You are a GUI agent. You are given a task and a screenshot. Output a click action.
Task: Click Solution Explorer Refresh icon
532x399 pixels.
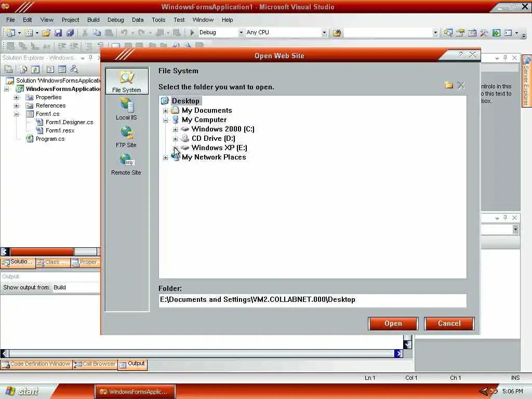pyautogui.click(x=35, y=69)
